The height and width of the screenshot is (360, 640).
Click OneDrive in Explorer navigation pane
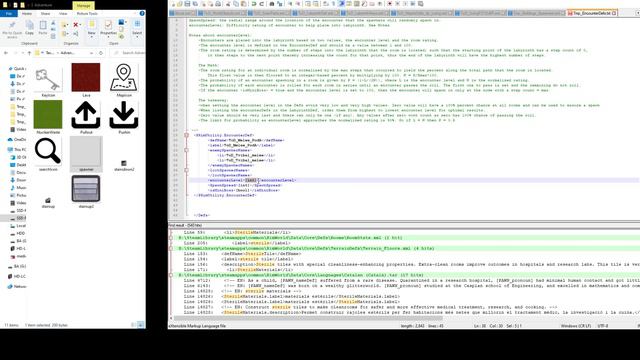point(18,140)
